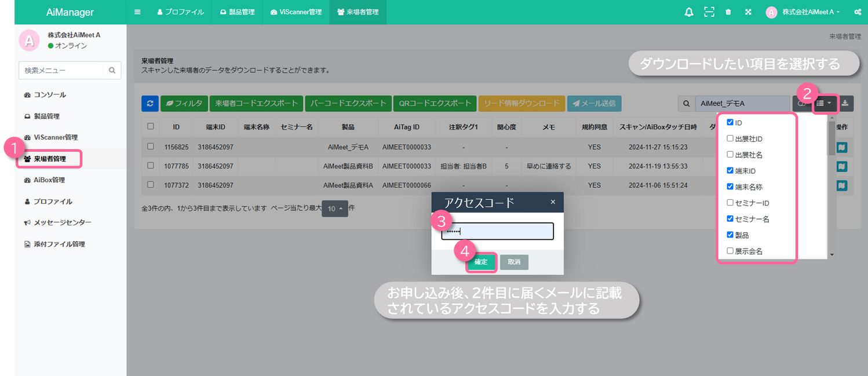This screenshot has width=868, height=376.
Task: Select all rows with header checkbox
Action: pos(151,126)
